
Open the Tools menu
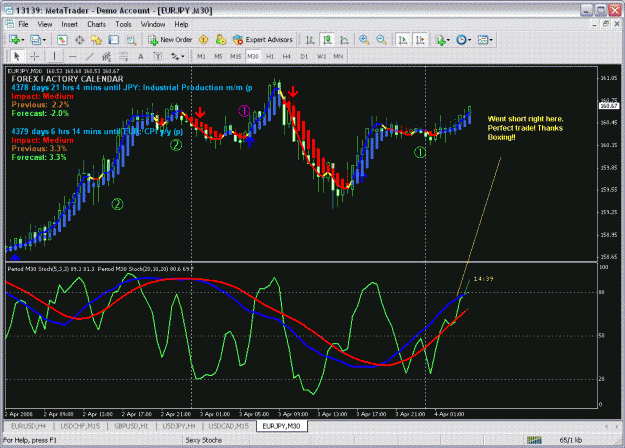(x=123, y=24)
